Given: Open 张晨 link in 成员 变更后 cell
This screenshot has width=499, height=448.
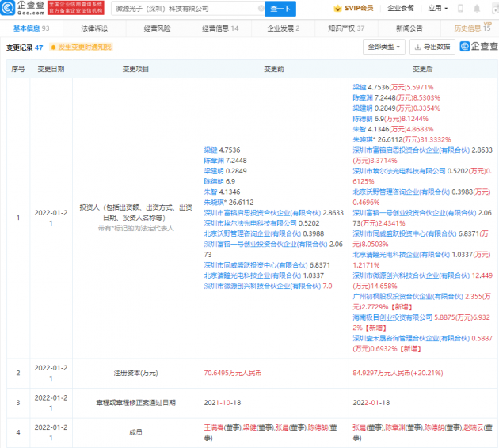Looking at the screenshot, I should tap(360, 427).
